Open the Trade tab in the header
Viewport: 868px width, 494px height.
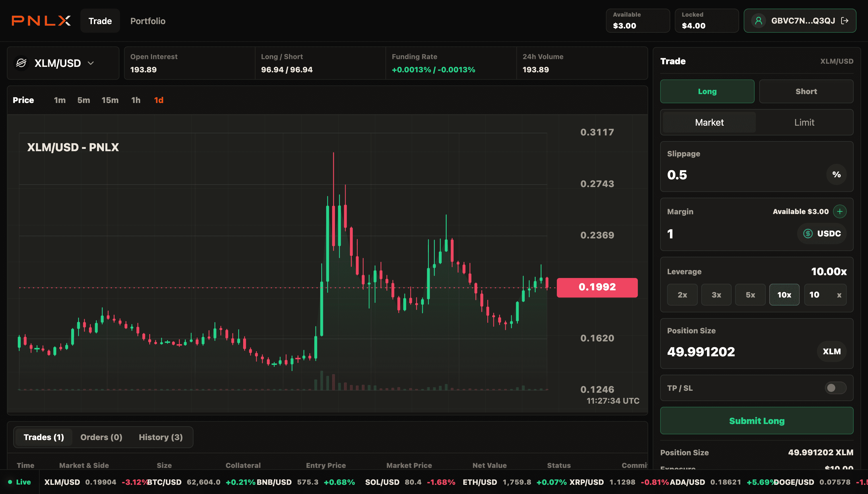coord(100,21)
